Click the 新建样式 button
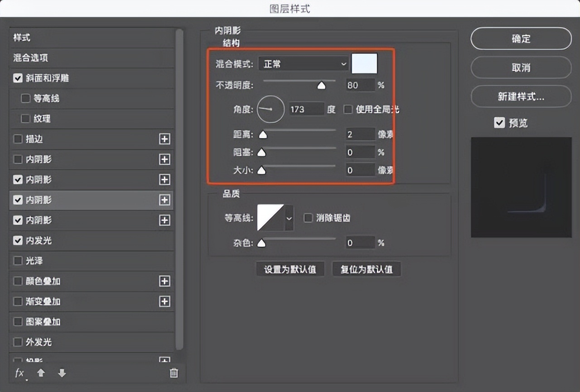Viewport: 580px width, 392px height. click(x=521, y=96)
